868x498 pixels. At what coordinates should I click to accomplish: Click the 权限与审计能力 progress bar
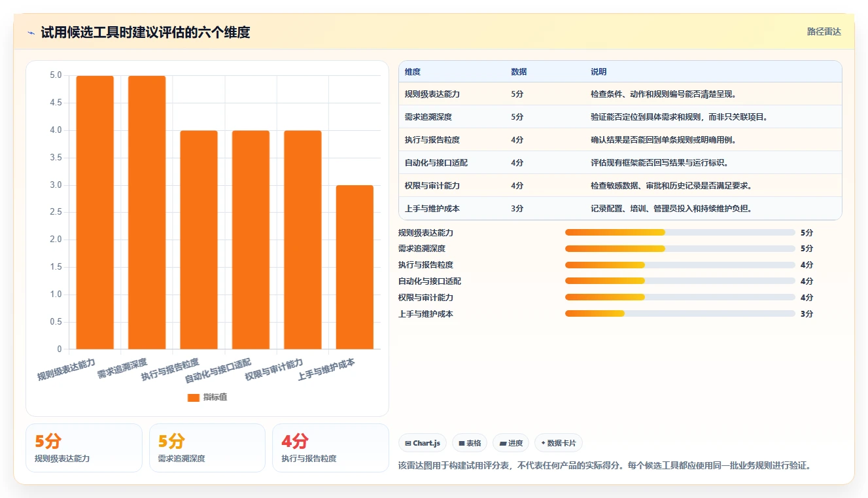tap(680, 297)
